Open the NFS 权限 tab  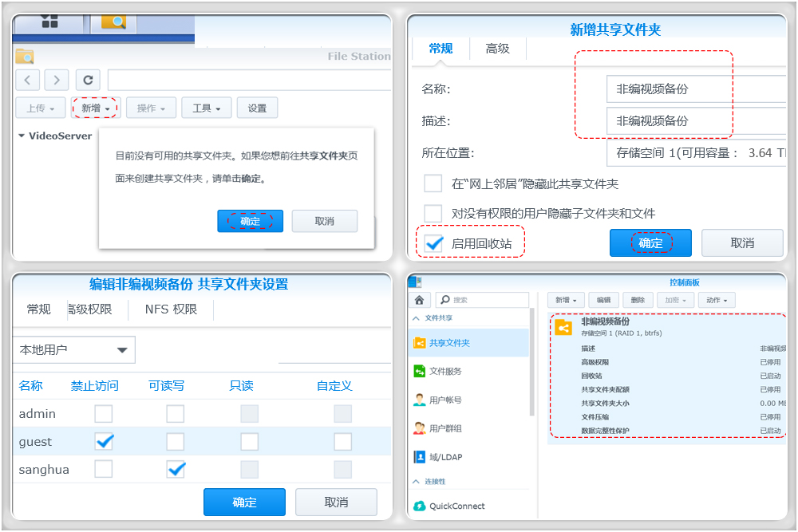point(170,308)
